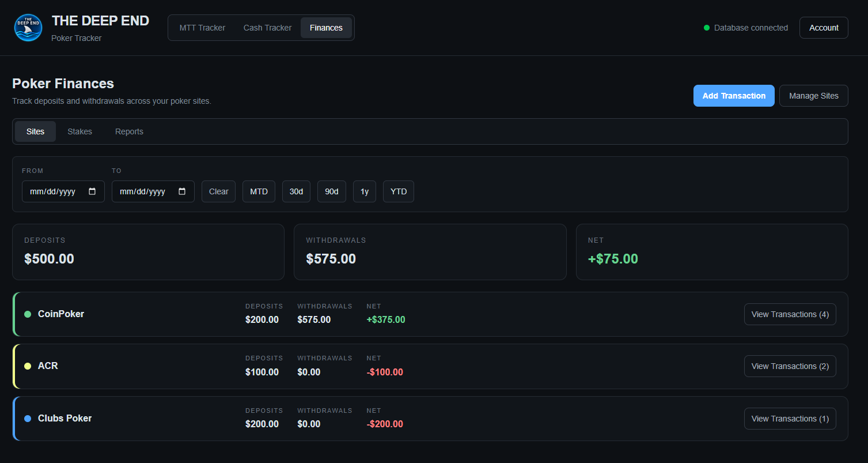Open calendar picker in From date field
The image size is (868, 463).
tap(92, 191)
